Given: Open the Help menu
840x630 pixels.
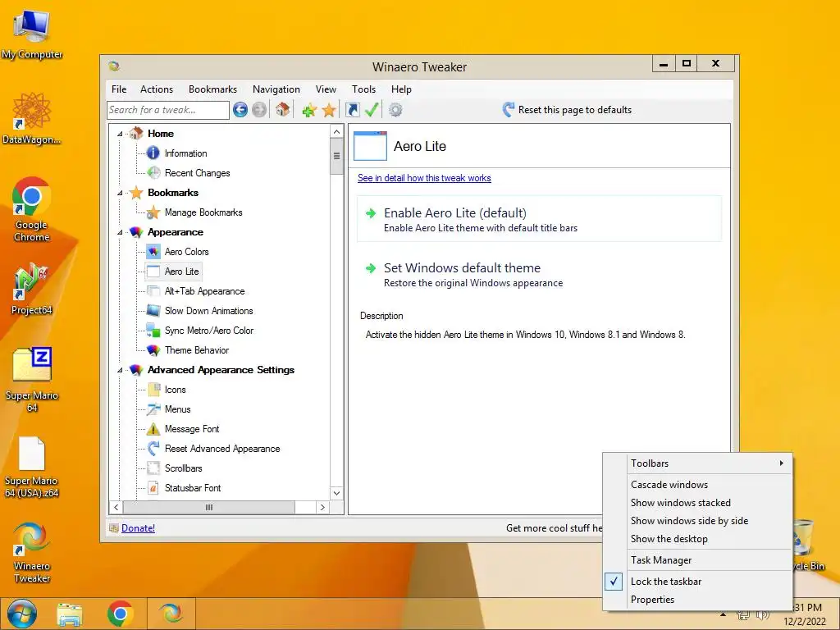Looking at the screenshot, I should [401, 89].
